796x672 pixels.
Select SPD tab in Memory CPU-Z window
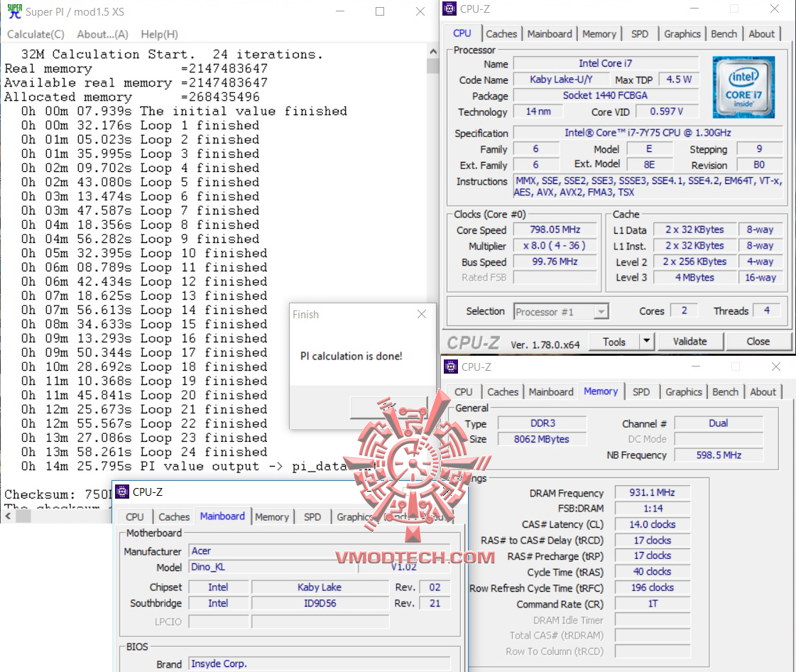641,392
